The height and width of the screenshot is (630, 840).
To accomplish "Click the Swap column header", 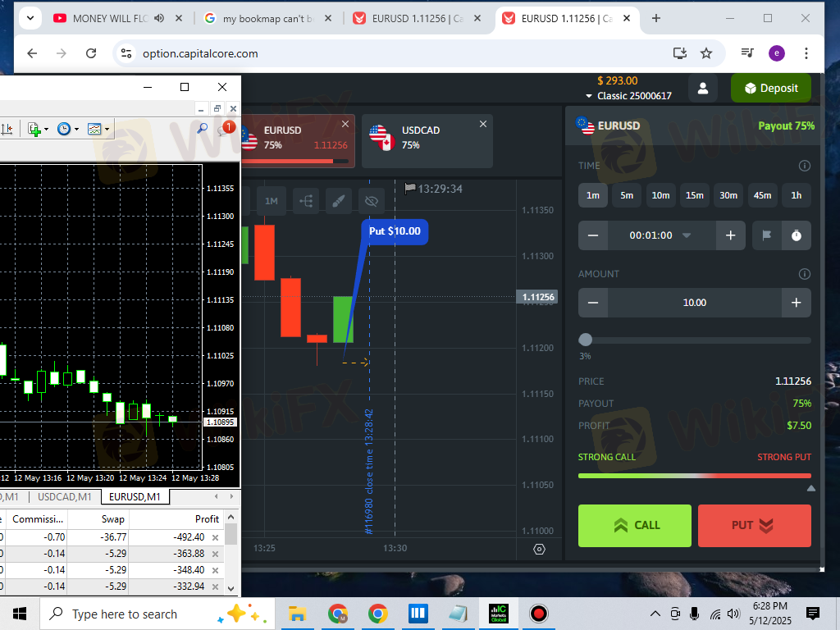I will (x=112, y=519).
